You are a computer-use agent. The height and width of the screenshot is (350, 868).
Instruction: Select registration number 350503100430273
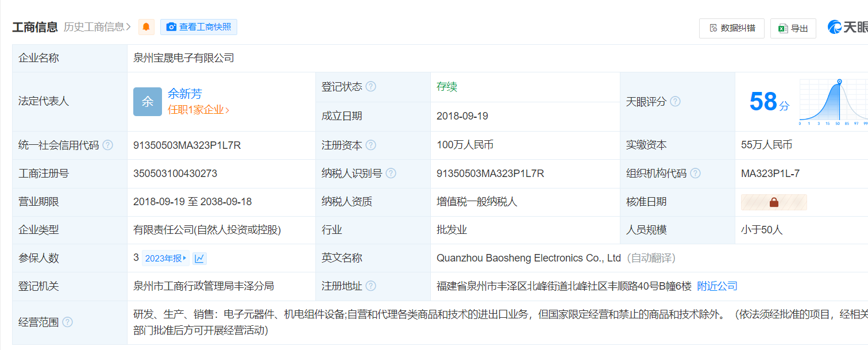[175, 174]
